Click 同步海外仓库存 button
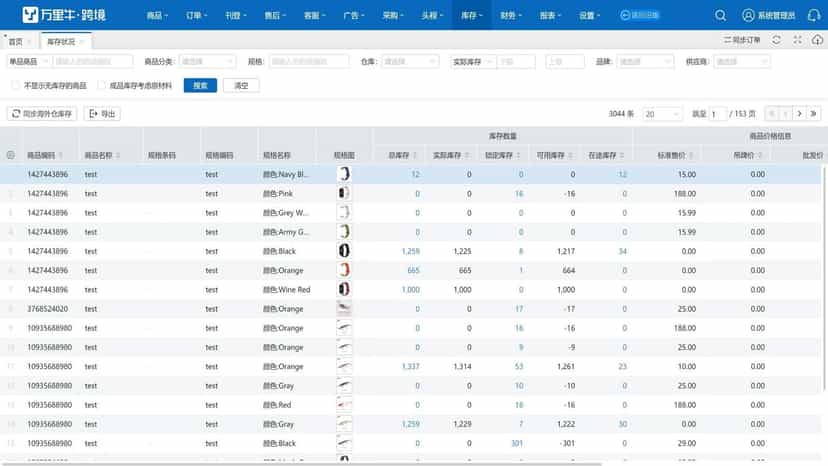This screenshot has height=466, width=828. (x=42, y=114)
